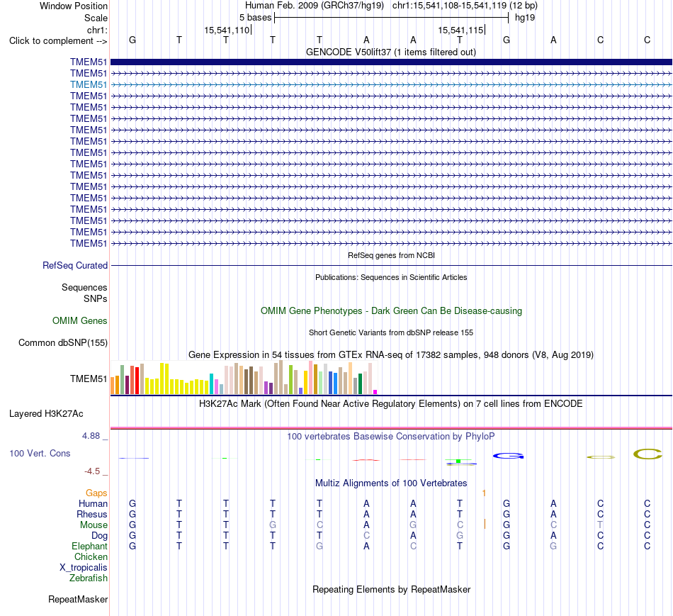Open the RefSeq genes from NCBI track title
The height and width of the screenshot is (616, 673).
[391, 255]
